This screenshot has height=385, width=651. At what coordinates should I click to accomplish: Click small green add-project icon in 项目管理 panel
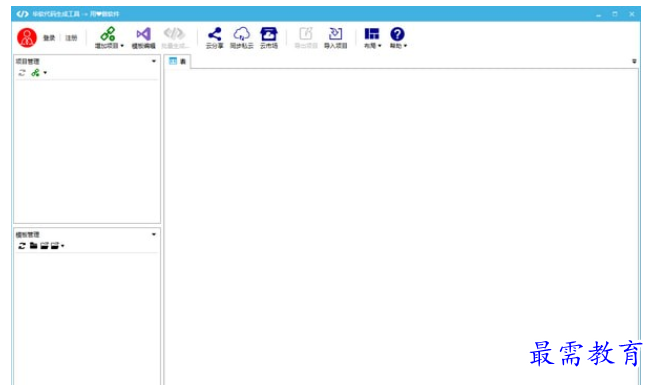(x=36, y=73)
